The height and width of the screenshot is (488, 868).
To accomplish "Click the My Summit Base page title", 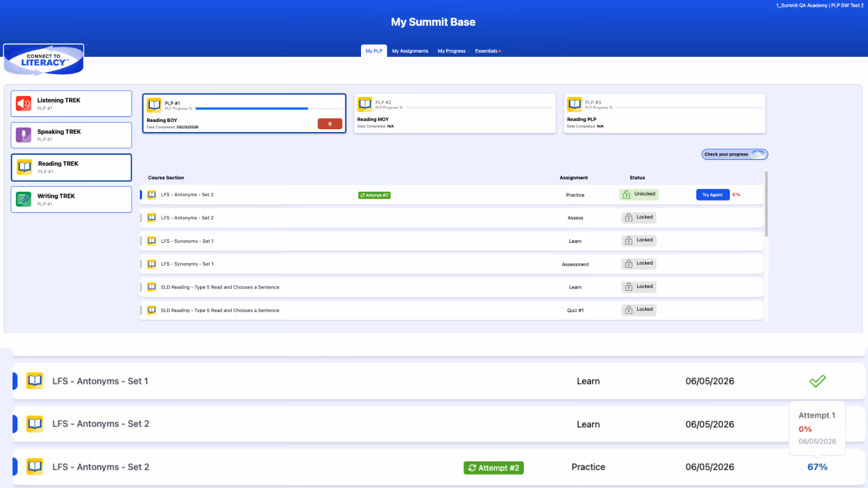I will tap(433, 22).
